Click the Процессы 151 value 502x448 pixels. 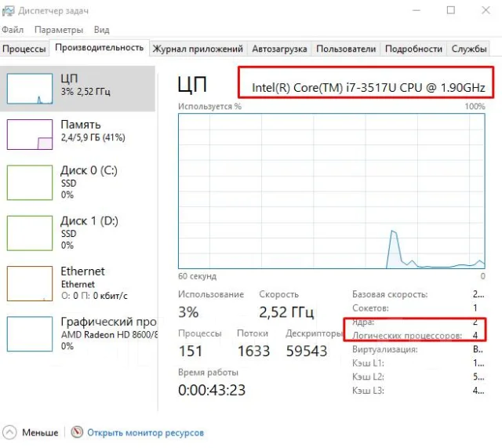pyautogui.click(x=191, y=351)
